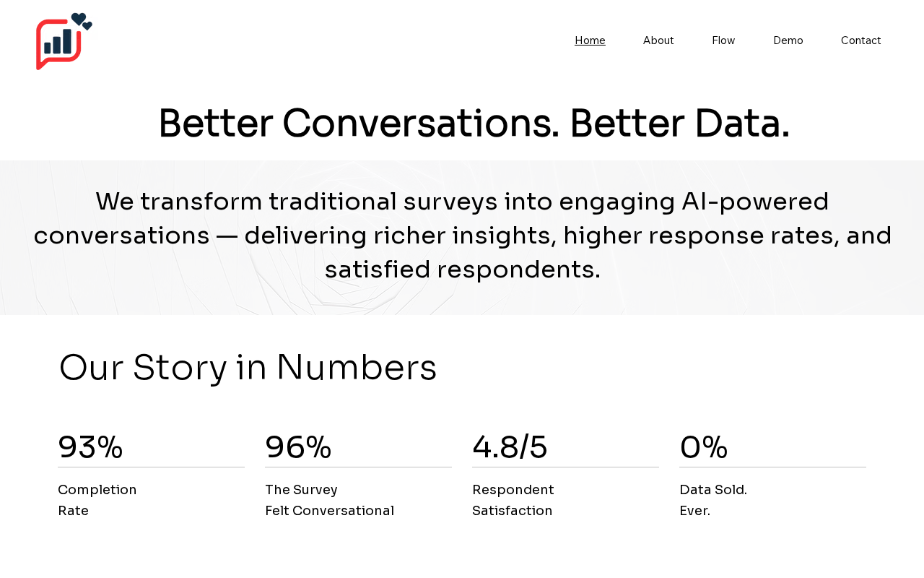Click the 'Our Story in Numbers' heading

pyautogui.click(x=248, y=367)
